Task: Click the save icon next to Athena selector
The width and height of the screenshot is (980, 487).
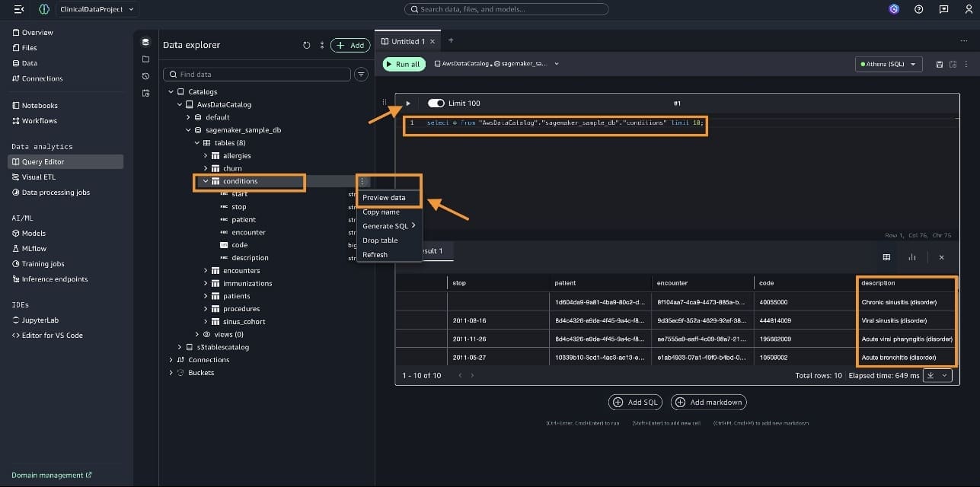Action: pos(940,65)
